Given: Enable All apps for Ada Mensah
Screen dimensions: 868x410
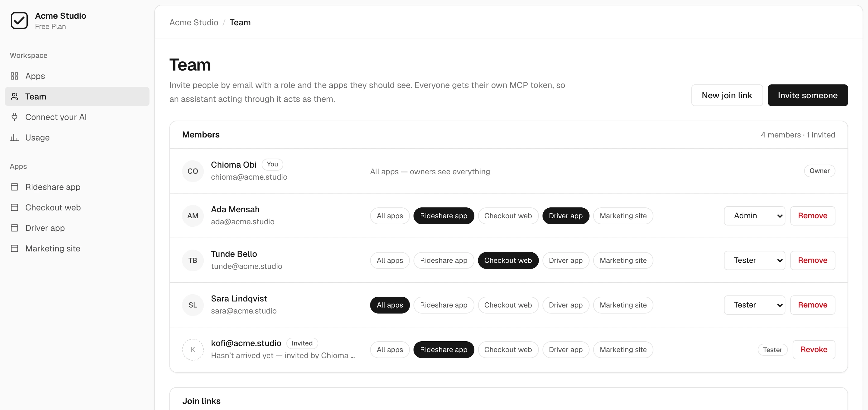Looking at the screenshot, I should click(x=389, y=216).
